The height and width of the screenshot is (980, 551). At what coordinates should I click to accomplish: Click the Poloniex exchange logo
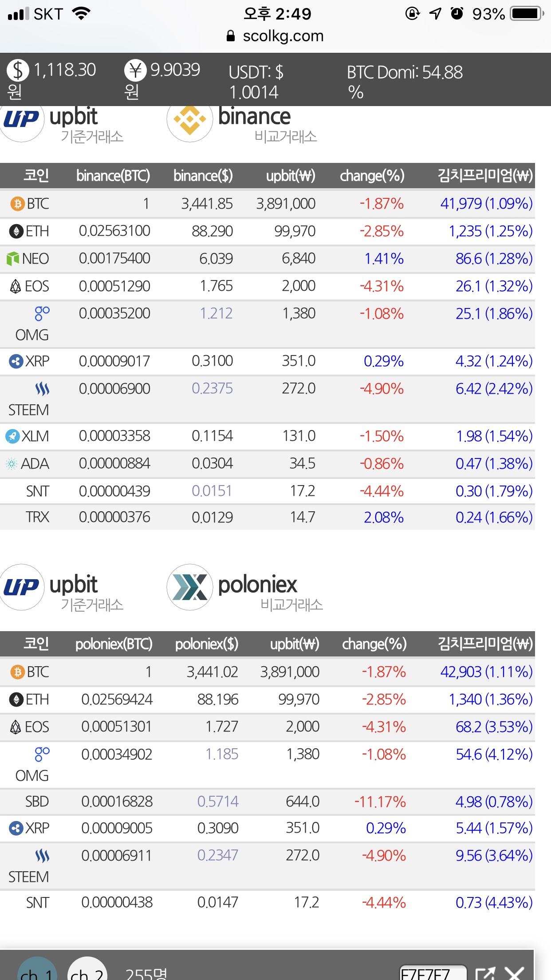pyautogui.click(x=190, y=587)
